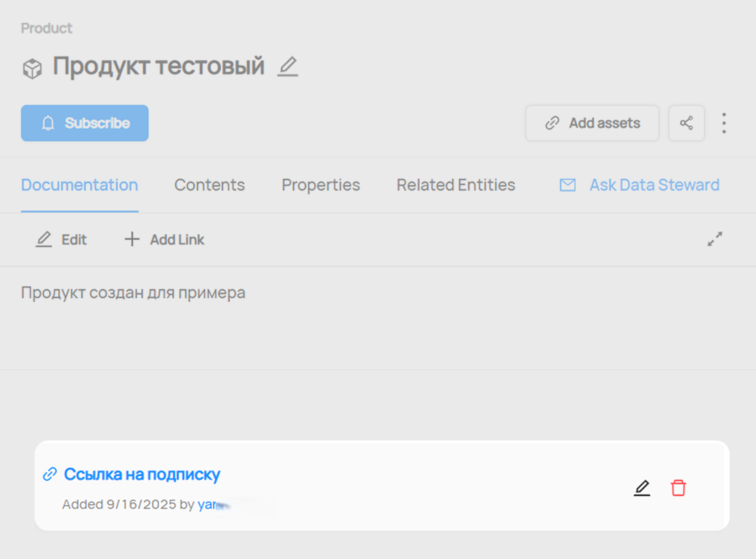Image resolution: width=756 pixels, height=559 pixels.
Task: Delete the link with the red trash icon
Action: tap(678, 488)
